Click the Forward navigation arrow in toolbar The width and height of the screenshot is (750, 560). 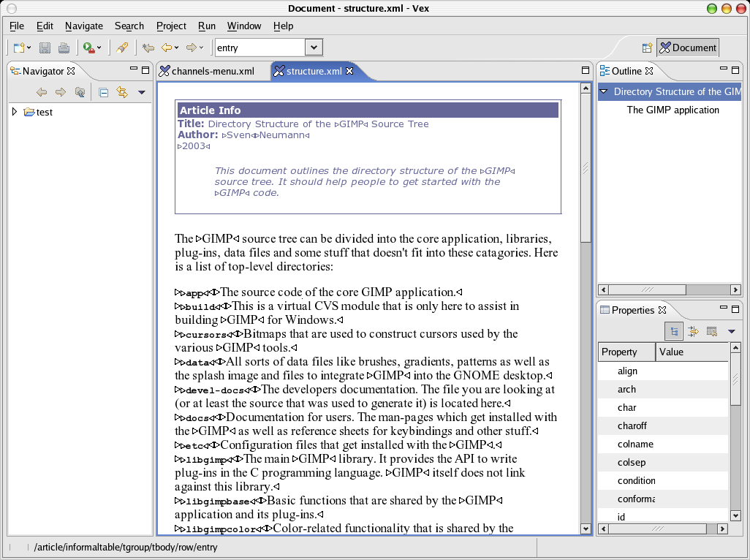[x=192, y=48]
